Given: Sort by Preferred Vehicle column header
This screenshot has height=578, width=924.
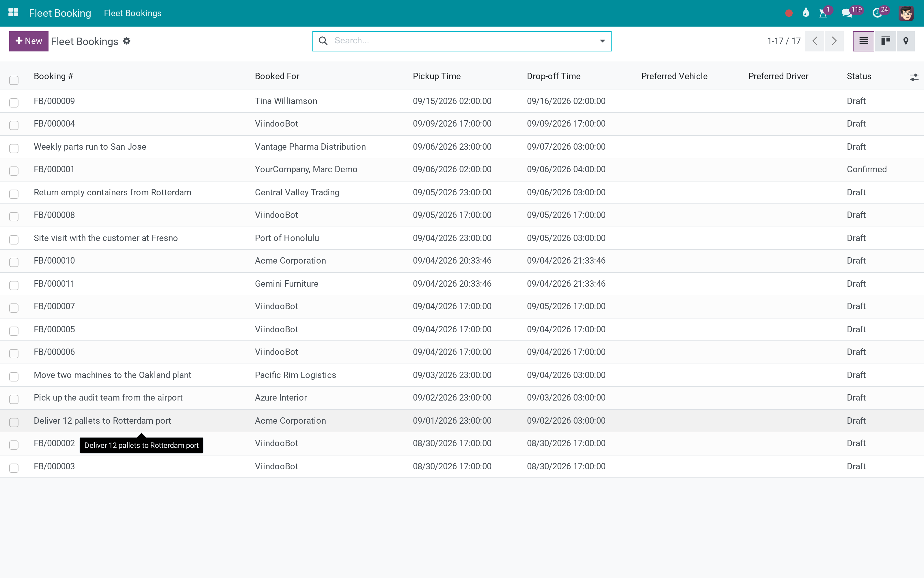Looking at the screenshot, I should 674,76.
